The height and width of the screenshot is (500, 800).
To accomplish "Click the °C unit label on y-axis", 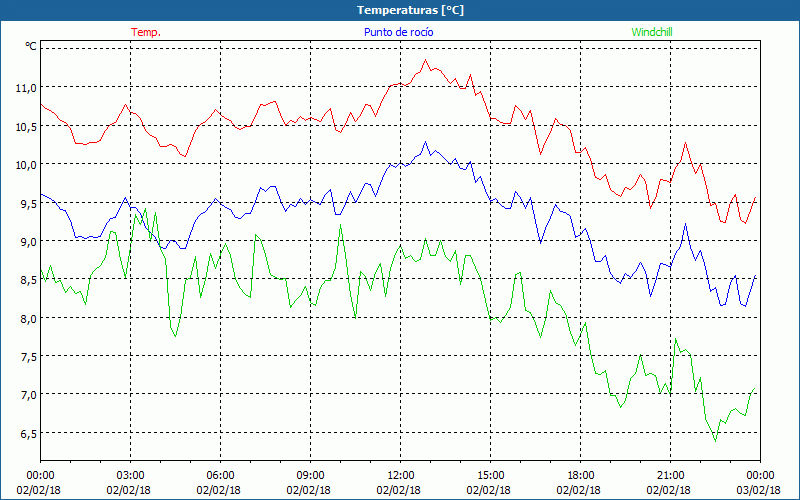I will pos(31,47).
